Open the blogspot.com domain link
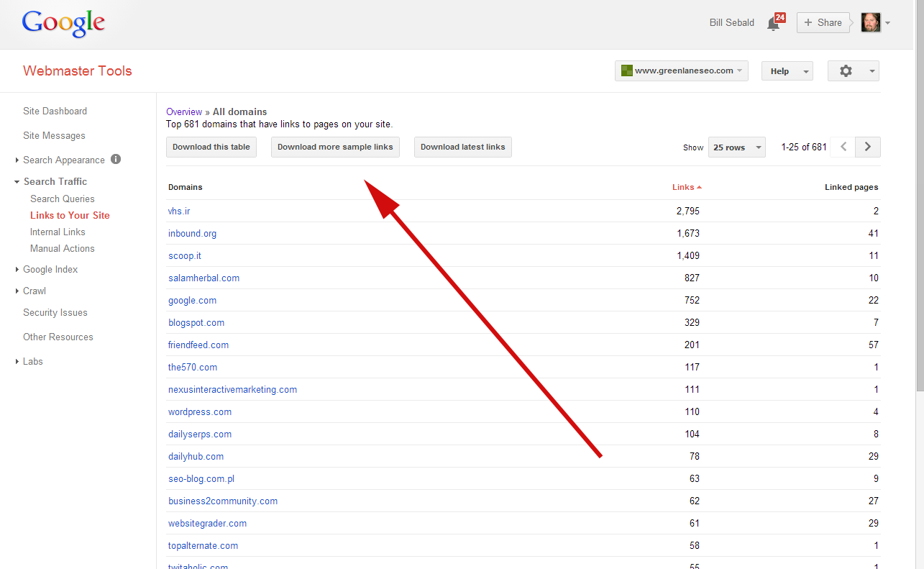 (196, 322)
